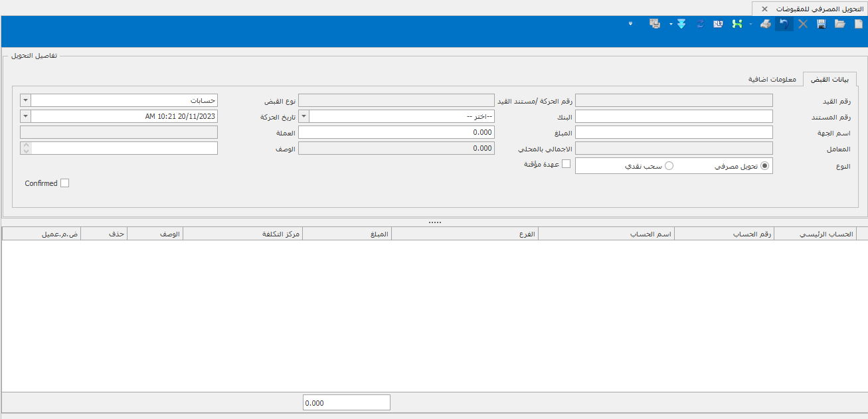Expand the نوع القبض dropdown showing حسابات
Viewport: 868px width, 419px height.
click(x=25, y=100)
